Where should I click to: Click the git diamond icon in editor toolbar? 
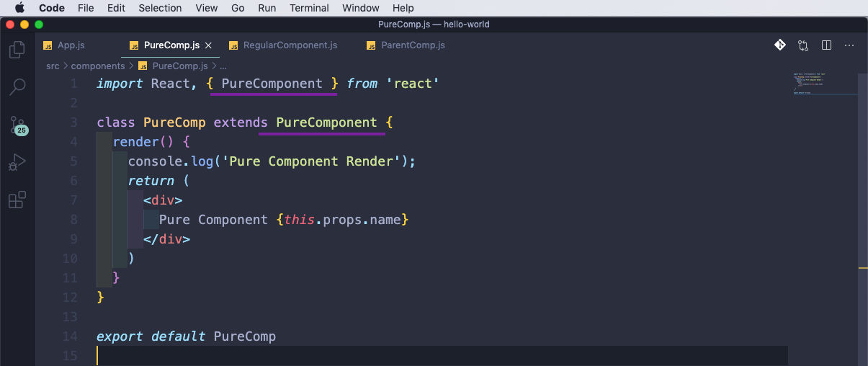pyautogui.click(x=780, y=45)
